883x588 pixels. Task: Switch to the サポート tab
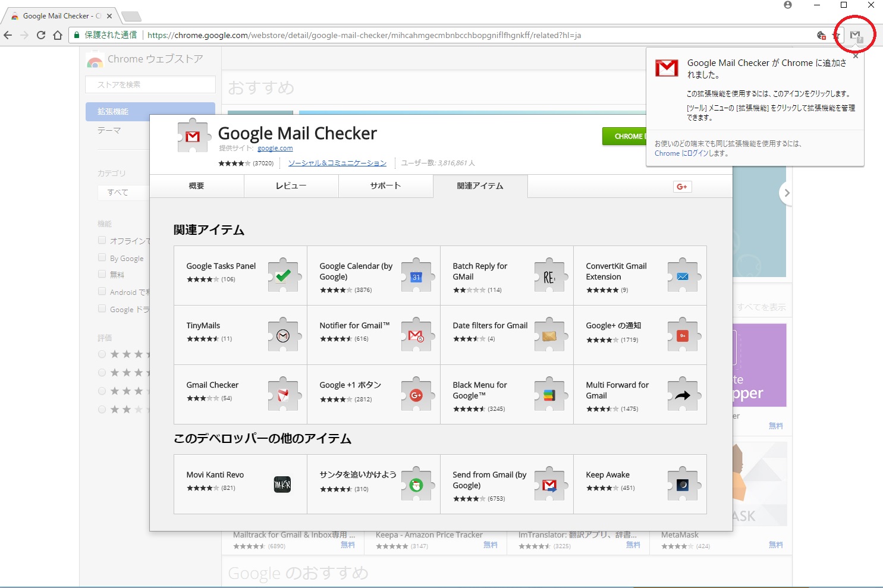point(386,186)
